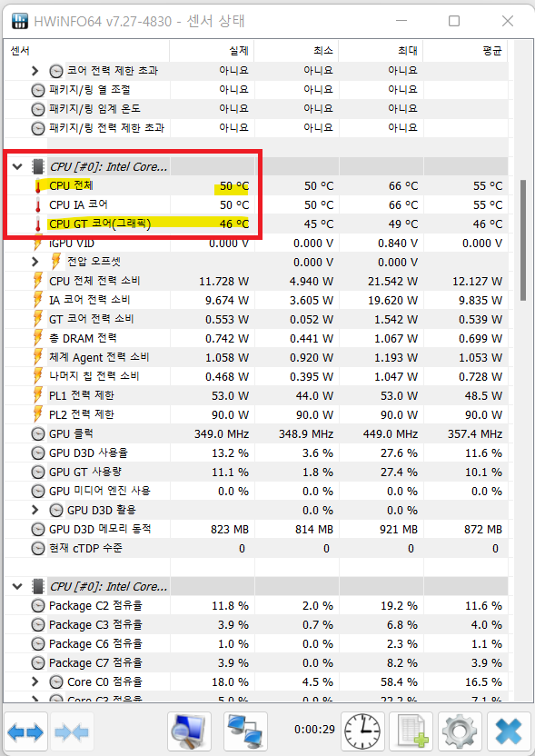This screenshot has height=756, width=535.
Task: Click lightning icon next to CPU 전체 전력 소비
Action: tap(37, 281)
